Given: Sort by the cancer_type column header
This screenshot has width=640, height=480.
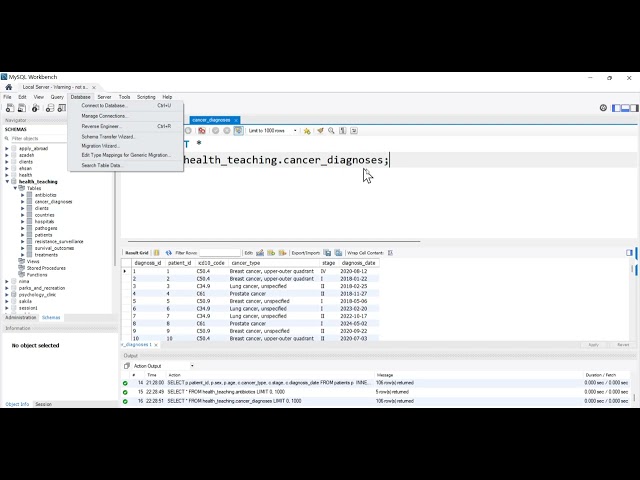Looking at the screenshot, I should [274, 263].
